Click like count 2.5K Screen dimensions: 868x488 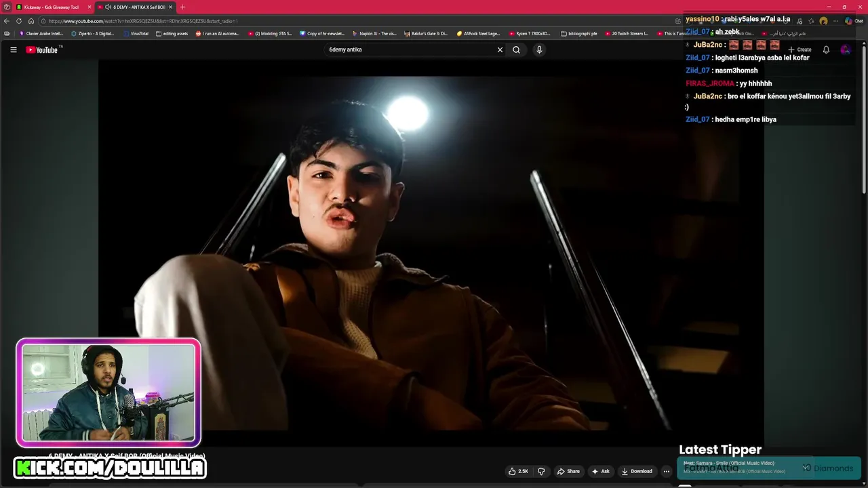click(524, 471)
